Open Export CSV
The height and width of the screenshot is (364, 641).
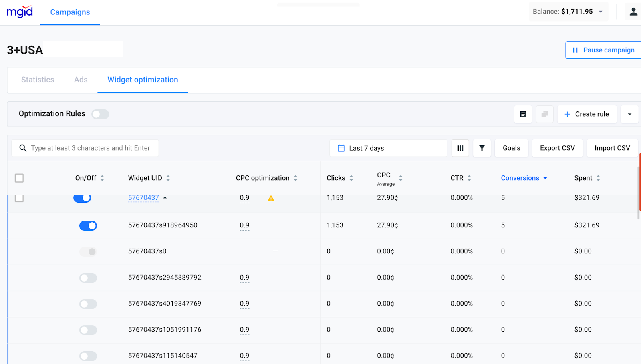[557, 148]
